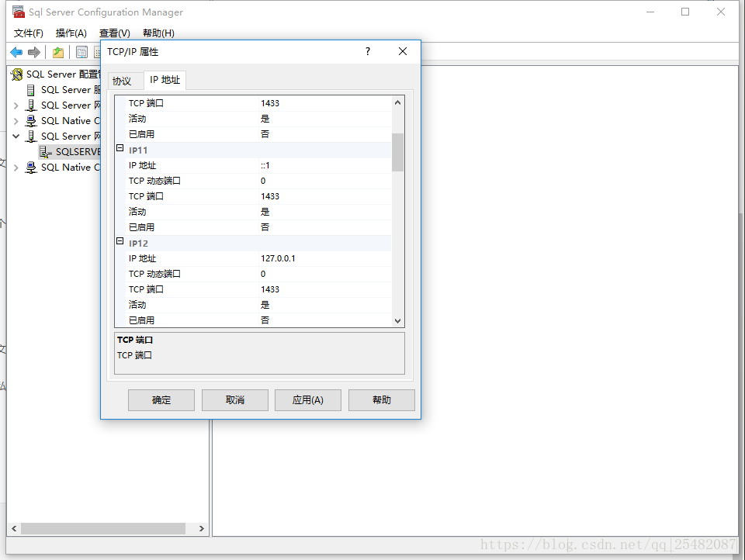
Task: Click the Up one level folder icon
Action: (58, 52)
